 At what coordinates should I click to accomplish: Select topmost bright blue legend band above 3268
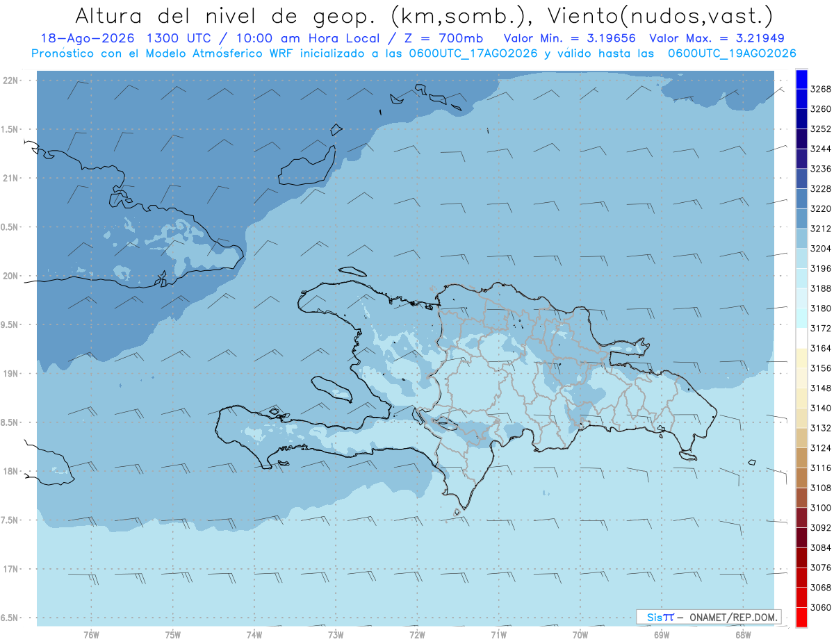pos(801,80)
